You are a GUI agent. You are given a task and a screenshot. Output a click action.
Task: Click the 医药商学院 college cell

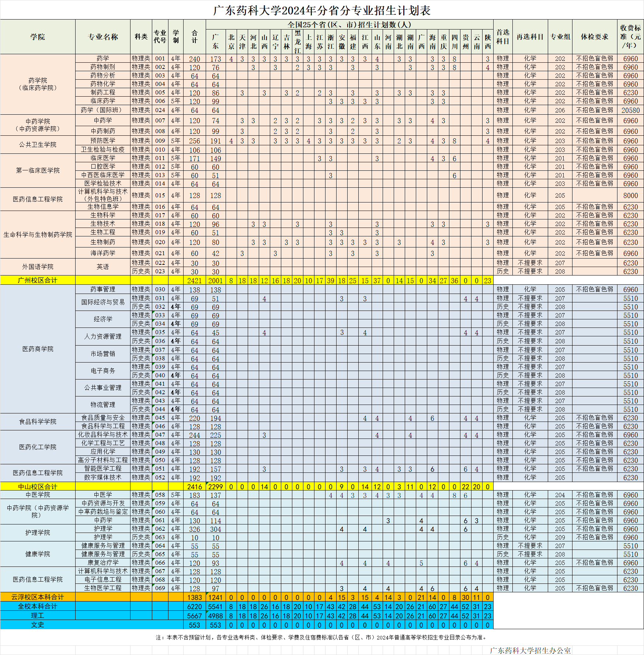click(38, 349)
